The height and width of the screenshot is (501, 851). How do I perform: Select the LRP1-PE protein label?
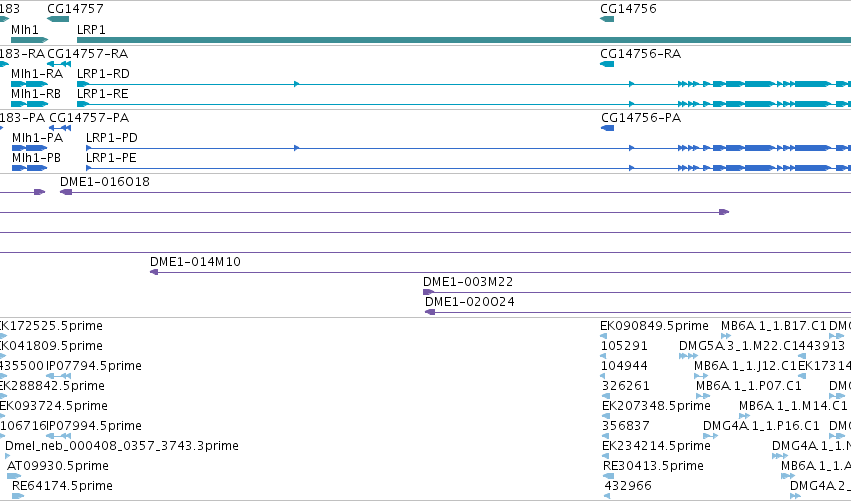[x=111, y=158]
